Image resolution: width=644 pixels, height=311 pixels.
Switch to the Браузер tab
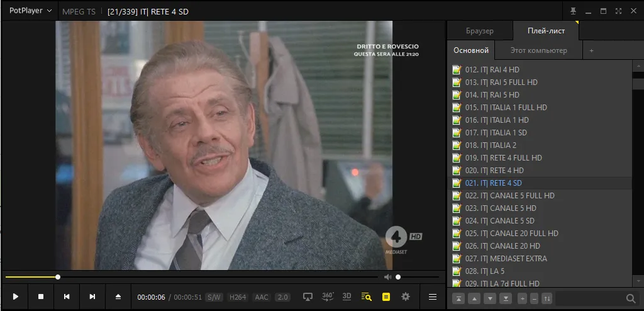click(x=480, y=31)
